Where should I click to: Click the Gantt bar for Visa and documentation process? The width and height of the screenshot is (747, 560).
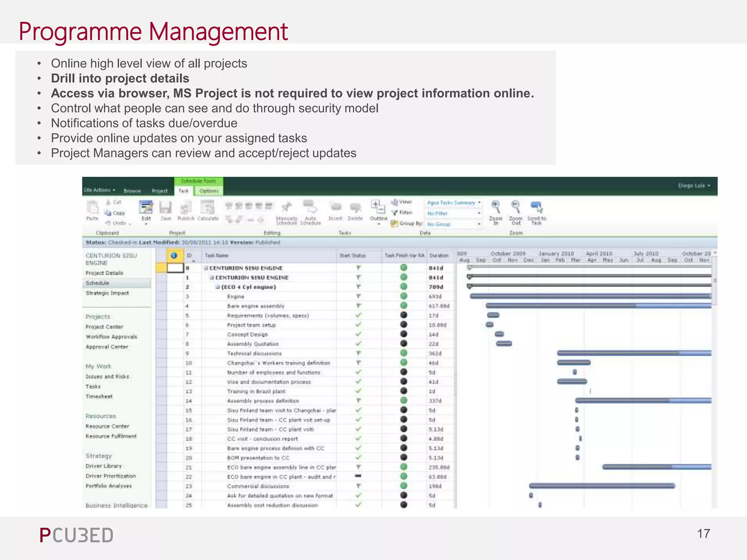click(x=572, y=381)
